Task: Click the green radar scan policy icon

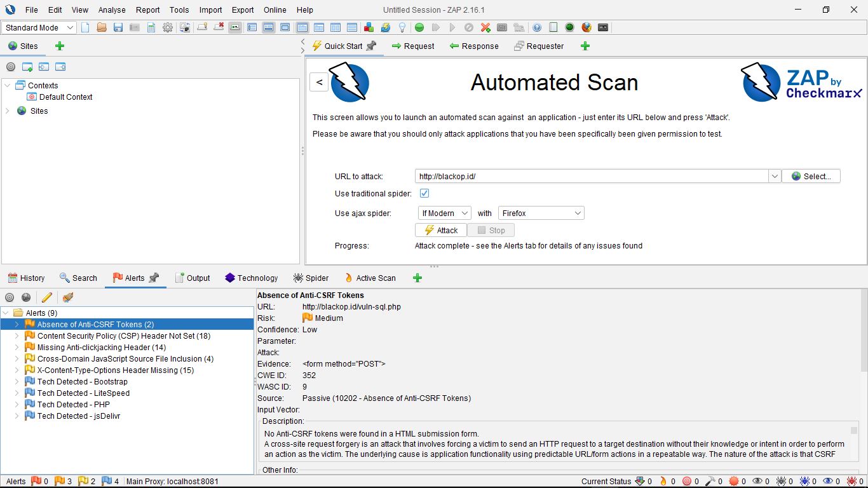Action: (x=570, y=27)
